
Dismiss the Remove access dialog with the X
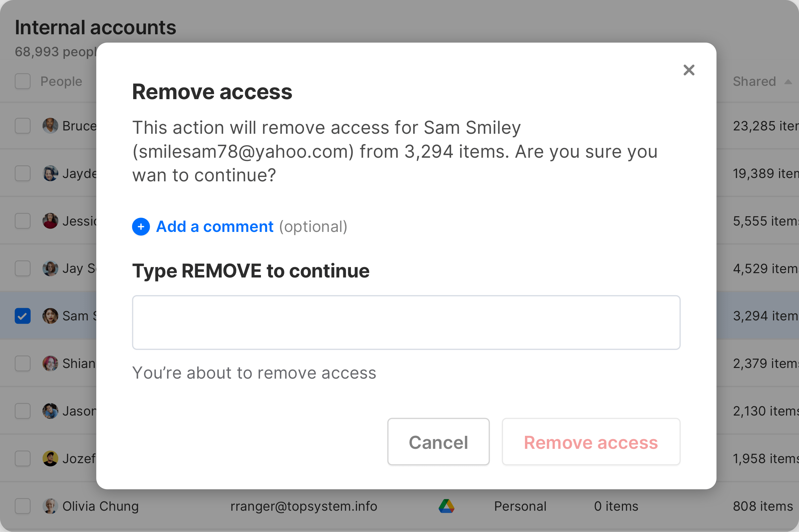[x=689, y=70]
